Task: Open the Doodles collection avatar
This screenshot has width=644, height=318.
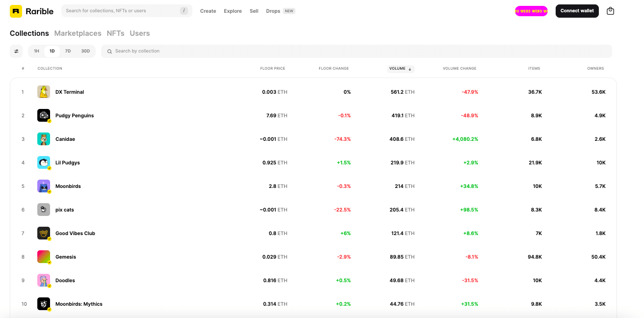Action: pos(44,280)
